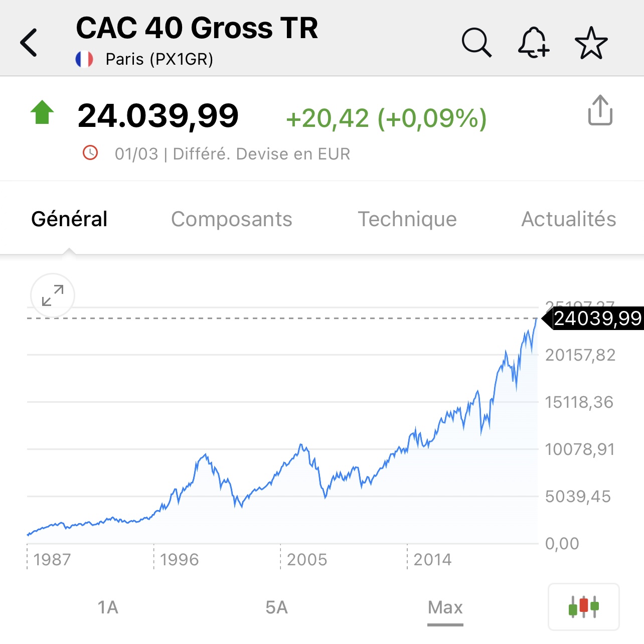Open search with the magnifier icon
Screen dimensions: 644x644
[476, 43]
